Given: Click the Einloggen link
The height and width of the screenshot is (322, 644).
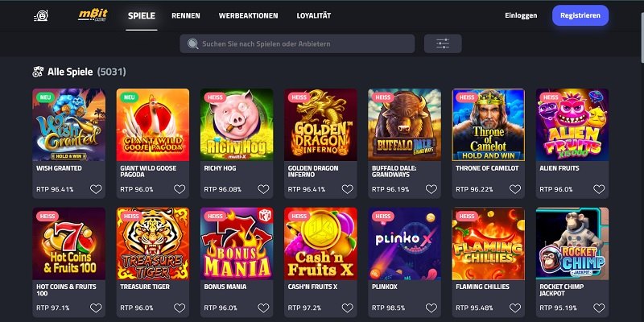Looking at the screenshot, I should (521, 15).
